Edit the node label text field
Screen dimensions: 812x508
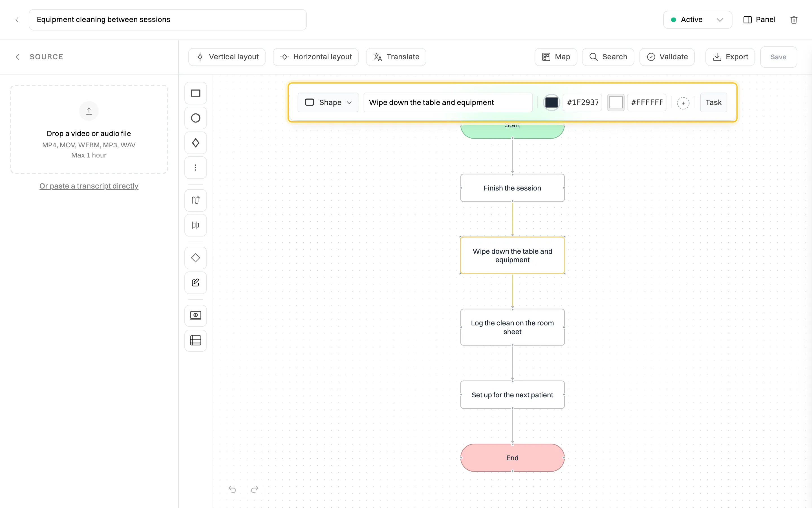tap(448, 102)
